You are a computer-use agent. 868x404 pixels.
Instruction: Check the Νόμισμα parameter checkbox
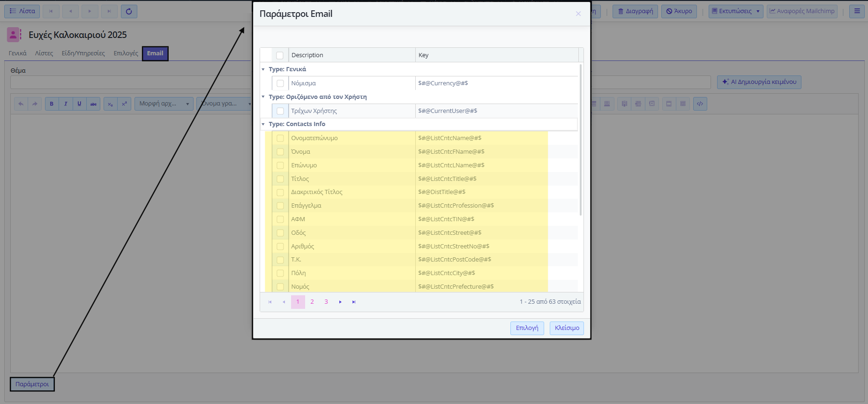280,83
